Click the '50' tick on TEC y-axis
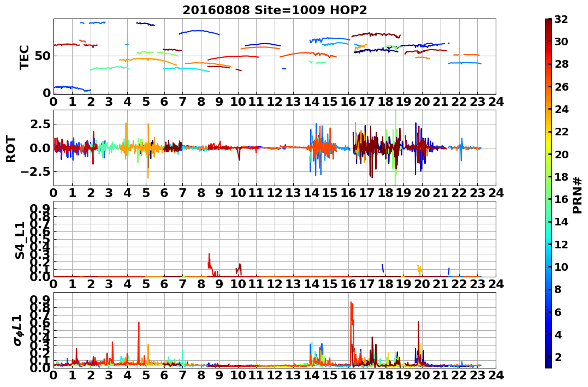 (43, 56)
